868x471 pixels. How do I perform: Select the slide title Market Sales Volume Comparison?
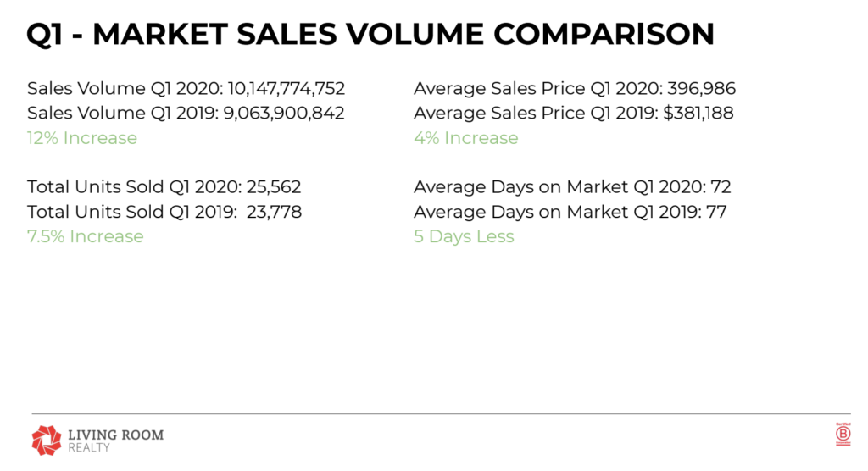pos(370,34)
